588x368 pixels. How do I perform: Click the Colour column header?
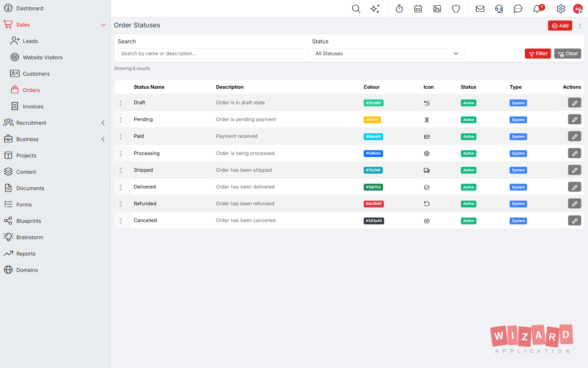372,87
